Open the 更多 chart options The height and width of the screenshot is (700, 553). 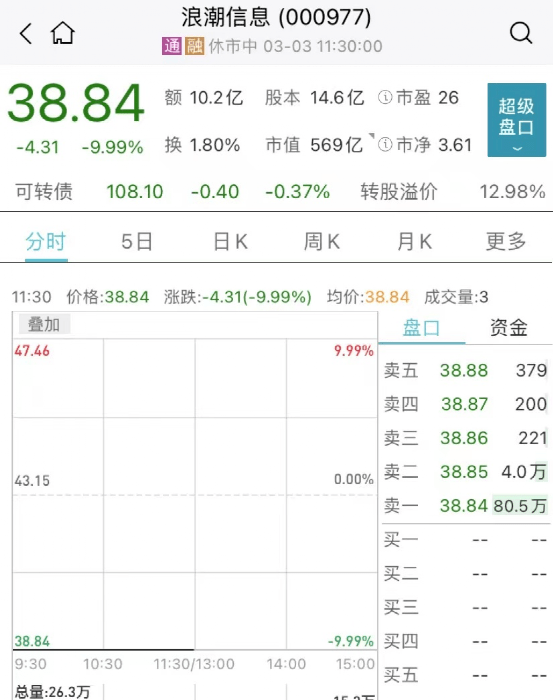point(506,242)
